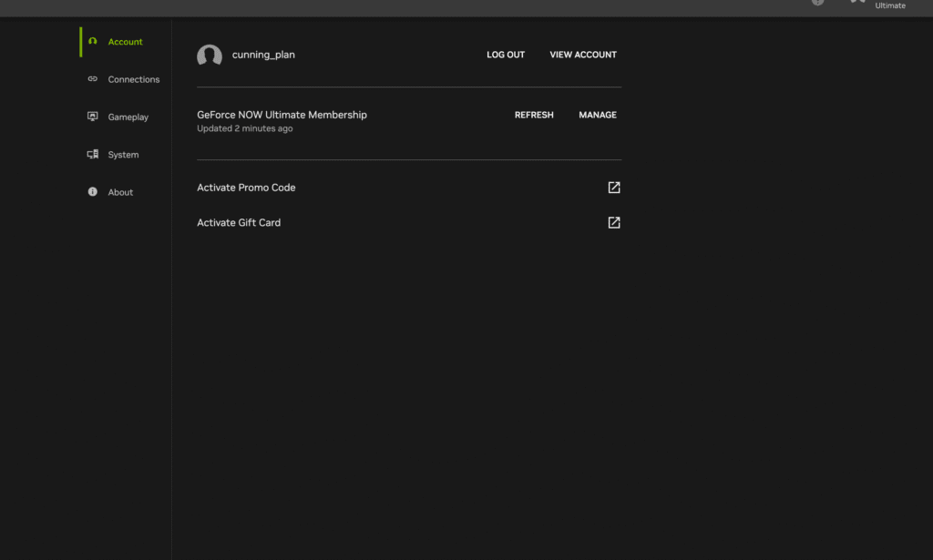The height and width of the screenshot is (560, 933).
Task: Open Connections via its link icon
Action: point(92,79)
